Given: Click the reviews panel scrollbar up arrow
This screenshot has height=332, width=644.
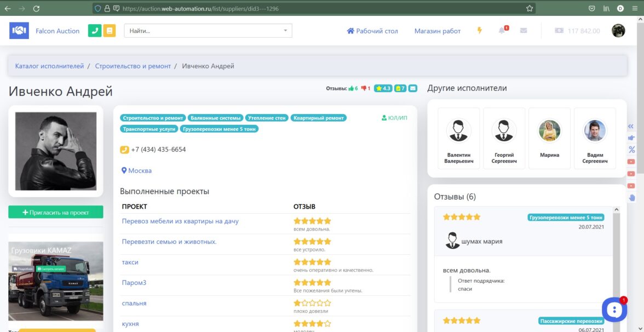Looking at the screenshot, I should 617,210.
